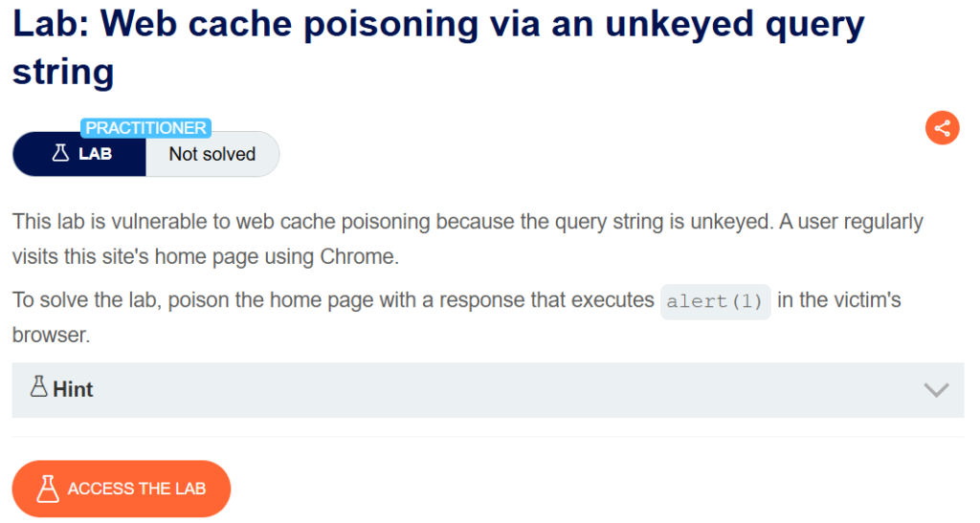Click the PRACTITIONER difficulty badge
Image resolution: width=980 pixels, height=523 pixels.
[146, 127]
